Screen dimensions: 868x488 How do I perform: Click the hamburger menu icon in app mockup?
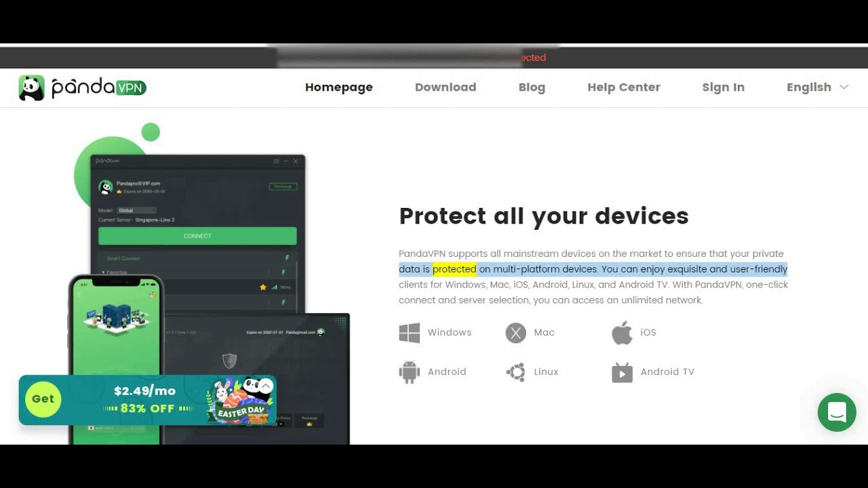tap(276, 161)
